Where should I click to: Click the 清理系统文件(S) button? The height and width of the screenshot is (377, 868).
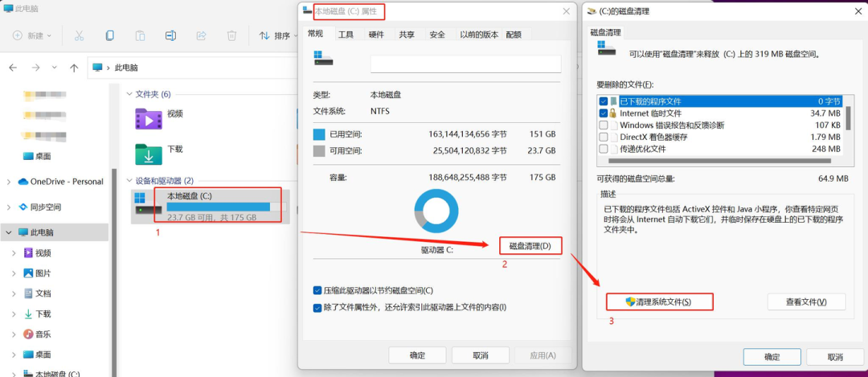[x=660, y=301]
